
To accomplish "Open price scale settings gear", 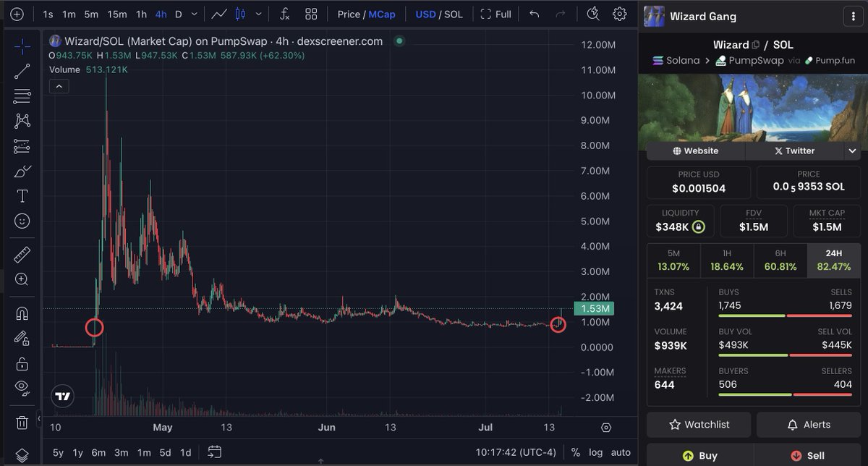I will [x=606, y=428].
